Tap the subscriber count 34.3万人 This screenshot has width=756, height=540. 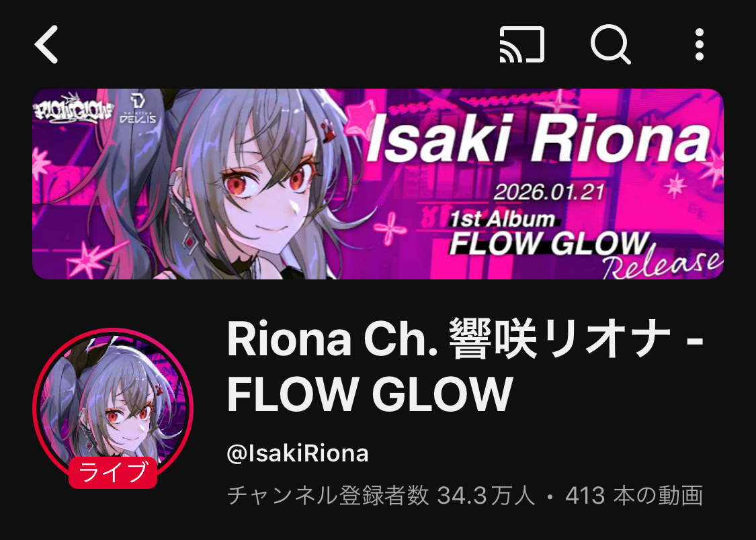[486, 495]
